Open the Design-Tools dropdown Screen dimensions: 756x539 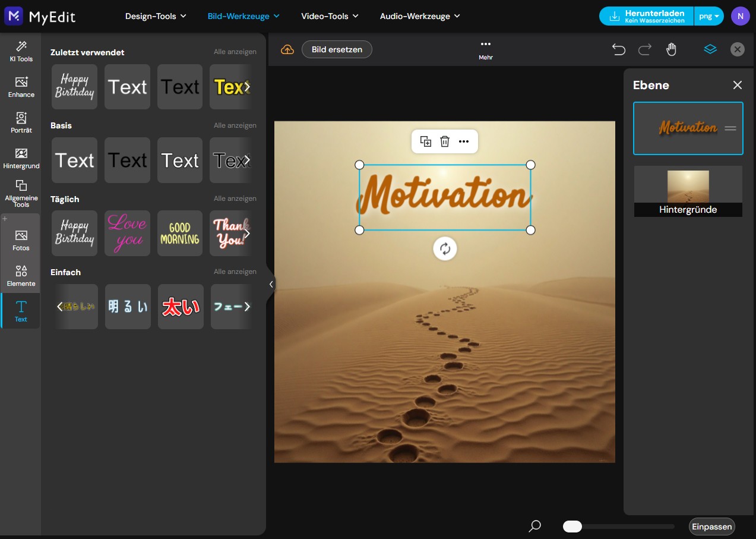coord(156,16)
